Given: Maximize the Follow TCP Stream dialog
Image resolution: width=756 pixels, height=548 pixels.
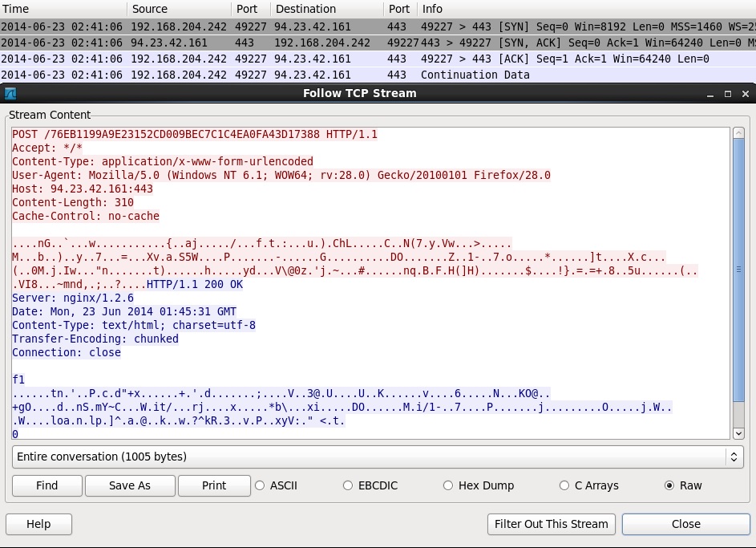Looking at the screenshot, I should tap(727, 93).
